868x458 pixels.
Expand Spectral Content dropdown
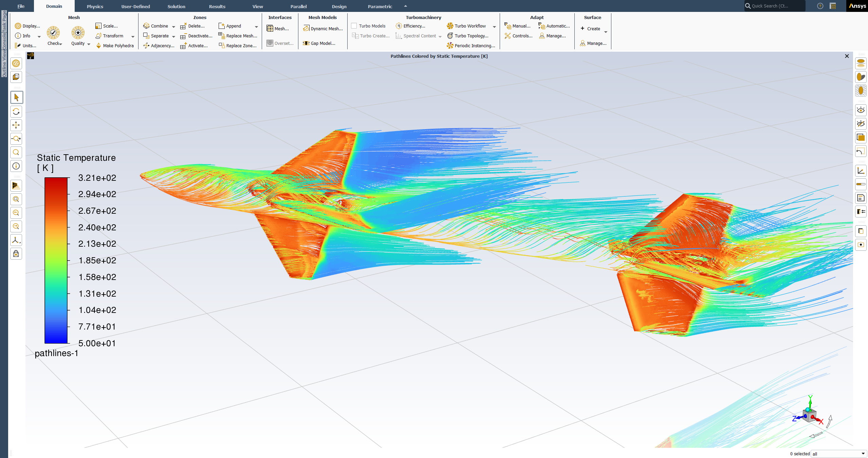point(440,36)
